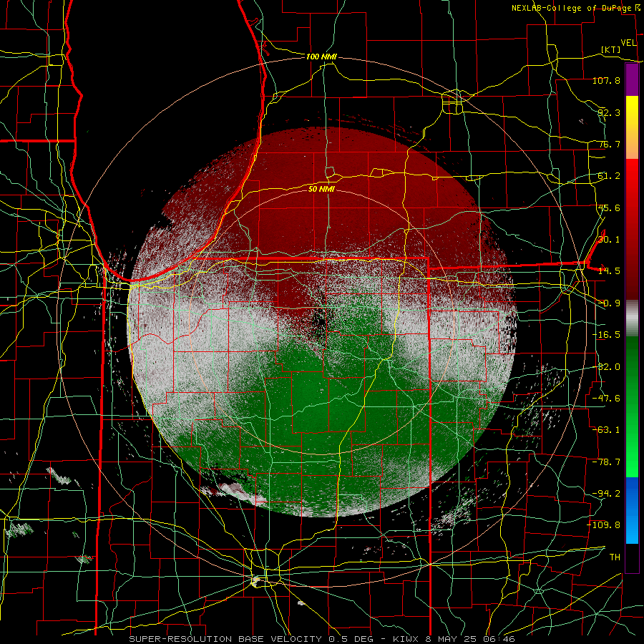
Task: Click the 50 NMI range ring label
Action: pyautogui.click(x=321, y=189)
